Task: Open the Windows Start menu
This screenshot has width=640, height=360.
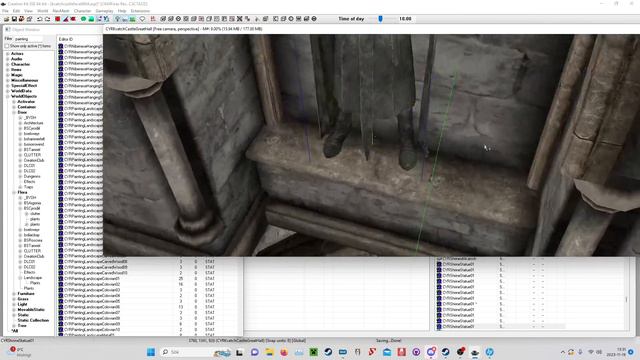Action: click(x=151, y=352)
